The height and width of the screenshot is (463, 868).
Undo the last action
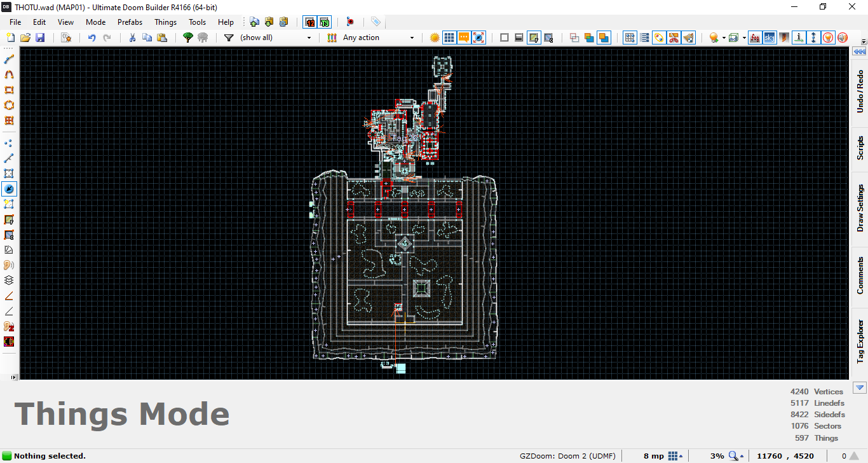coord(92,38)
